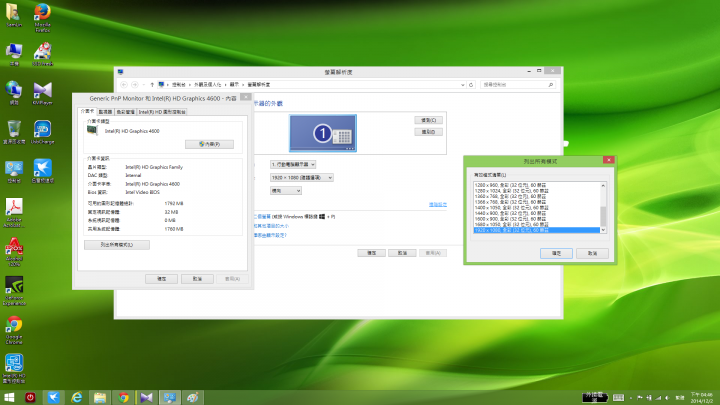Click the List All Modes (列出所有模式) button

point(117,245)
